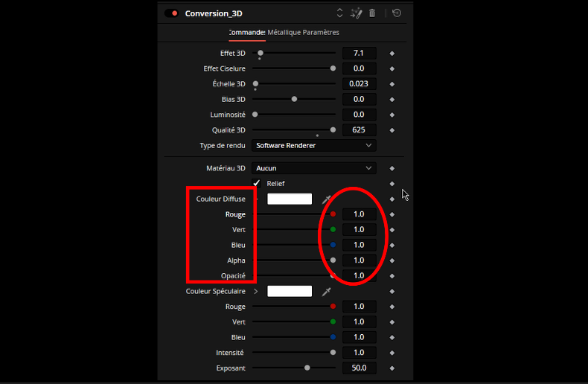The image size is (588, 384).
Task: Add keyframe diamond for Effet 3D
Action: tap(392, 54)
